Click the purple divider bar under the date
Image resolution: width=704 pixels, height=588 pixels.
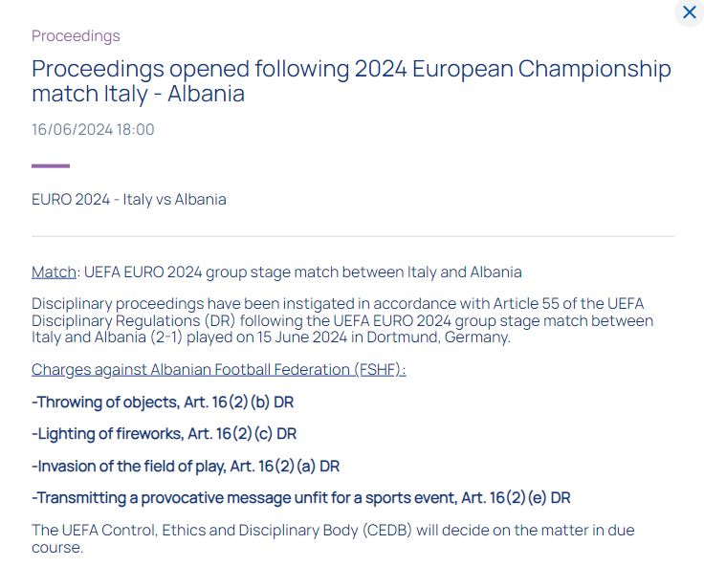(x=51, y=166)
